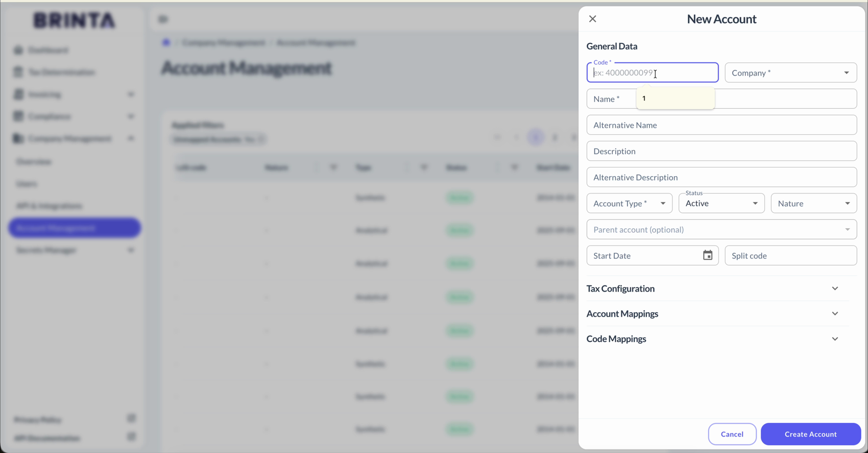Change the Status dropdown from Active
Viewport: 868px width, 453px height.
(x=721, y=203)
